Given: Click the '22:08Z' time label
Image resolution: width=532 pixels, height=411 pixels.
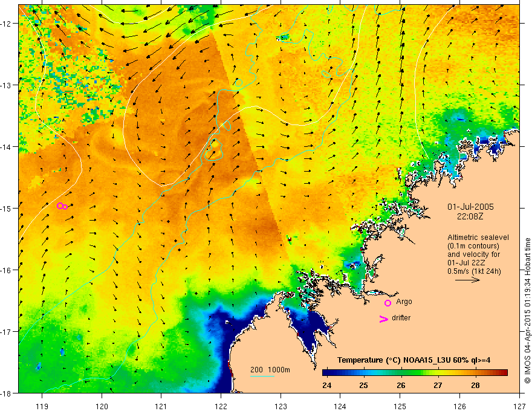Looking at the screenshot, I should point(470,216).
